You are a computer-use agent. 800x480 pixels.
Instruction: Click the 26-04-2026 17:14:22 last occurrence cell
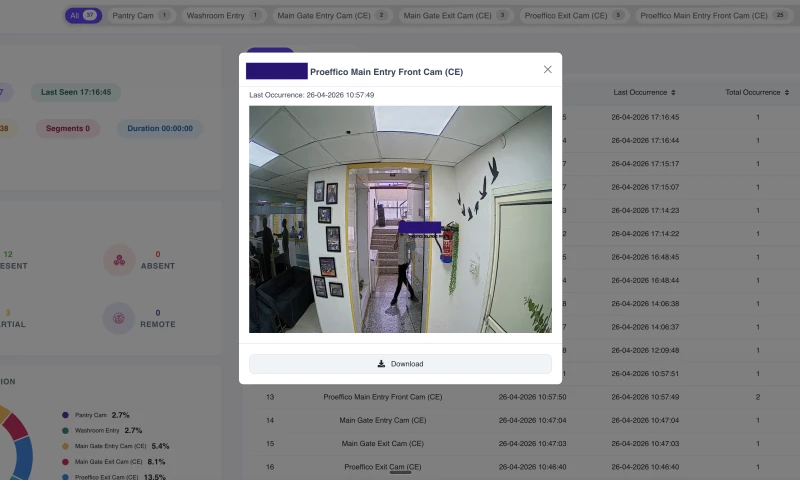[x=645, y=234]
